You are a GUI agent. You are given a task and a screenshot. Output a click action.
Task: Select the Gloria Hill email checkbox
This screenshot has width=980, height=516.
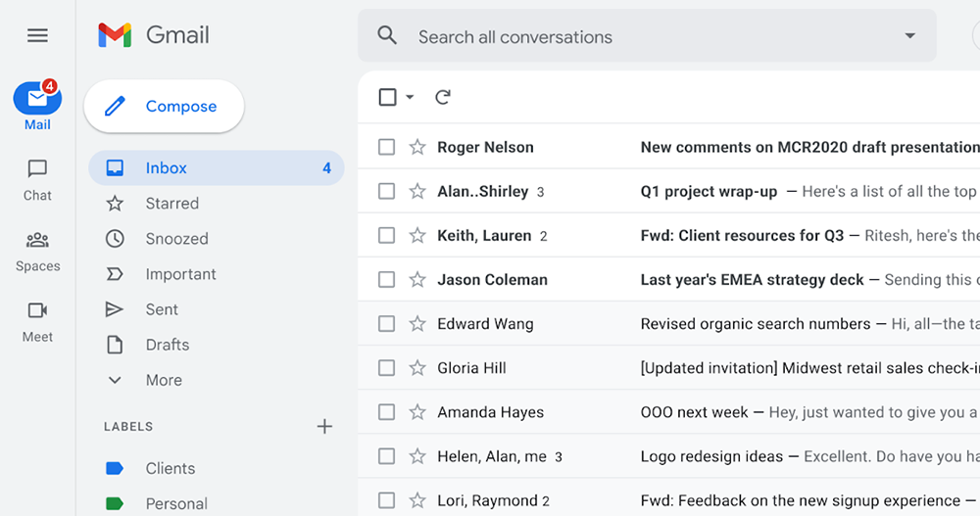coord(387,368)
